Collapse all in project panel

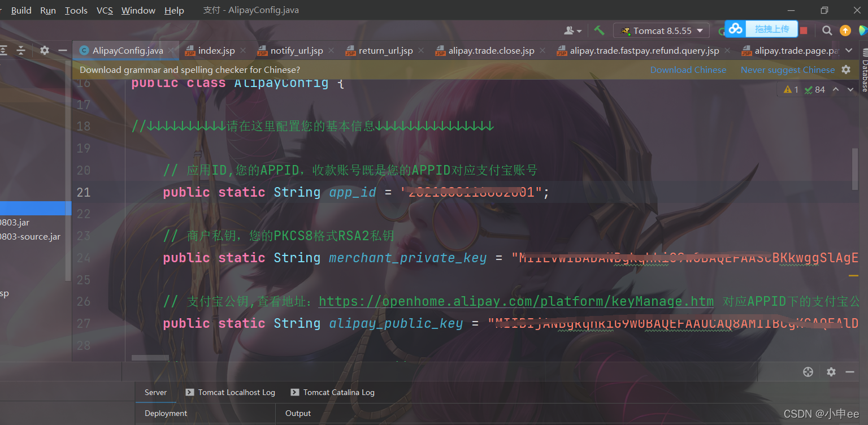(21, 50)
